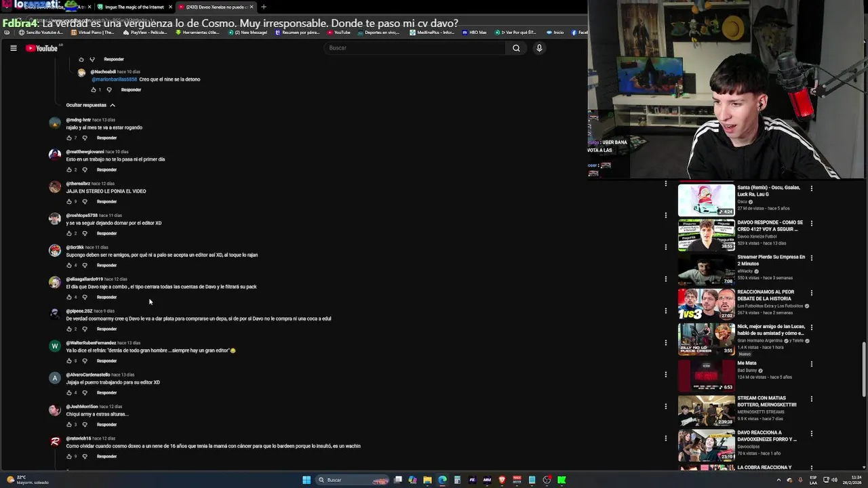This screenshot has height=488, width=868.
Task: Dislike the @AlvaroCardenastello comment
Action: pos(84,392)
